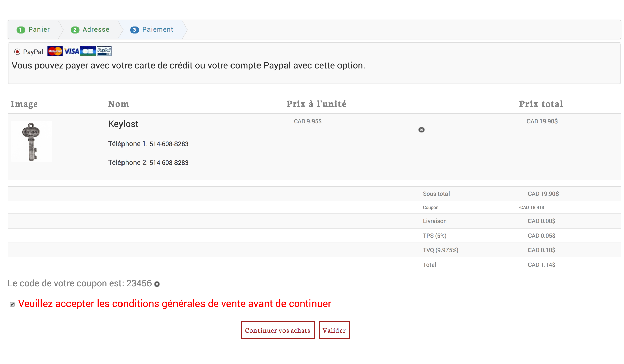
Task: Return to the Adresse step
Action: [90, 30]
